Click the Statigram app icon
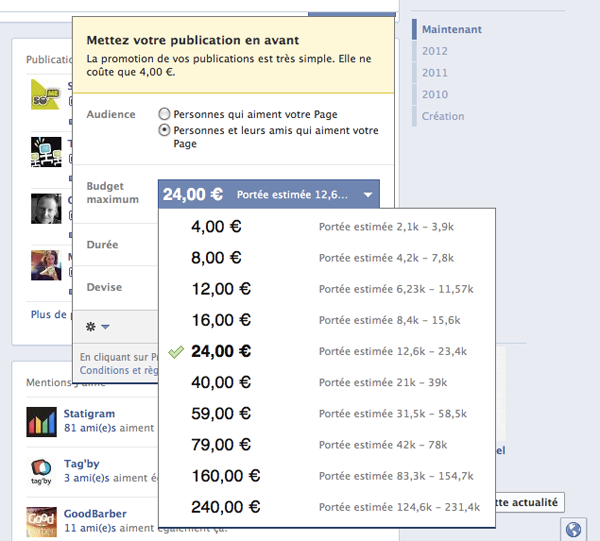The width and height of the screenshot is (600, 541). click(41, 421)
